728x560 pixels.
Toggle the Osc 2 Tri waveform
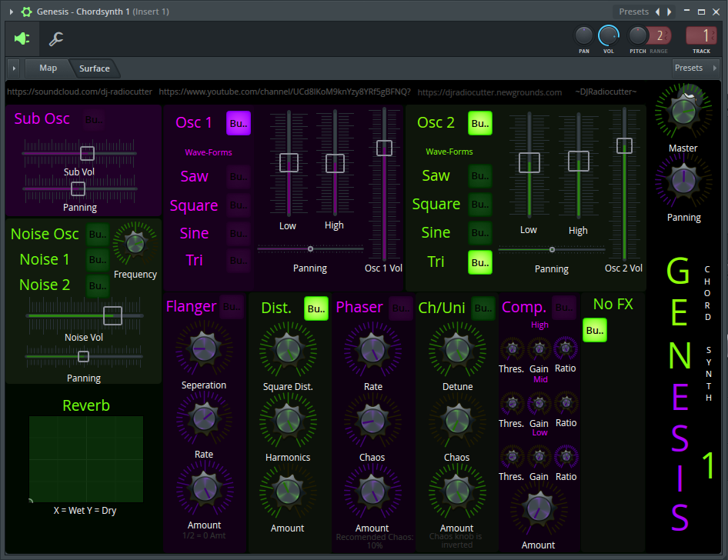point(479,262)
